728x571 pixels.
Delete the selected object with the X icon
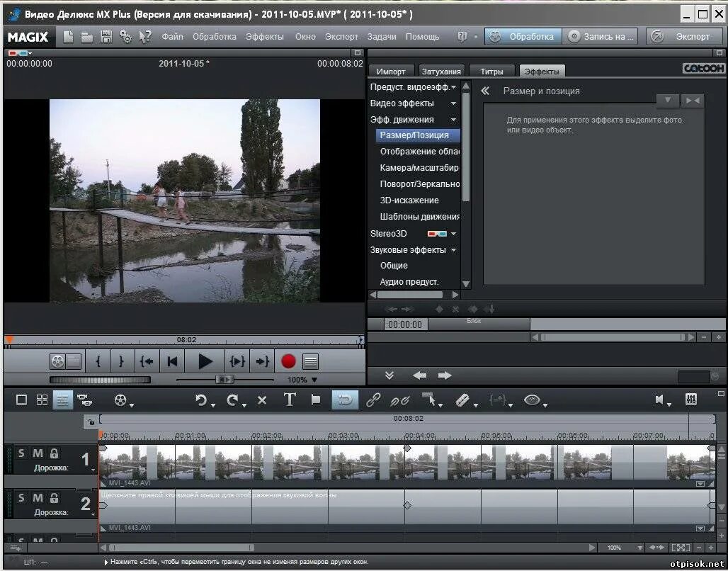coord(262,400)
